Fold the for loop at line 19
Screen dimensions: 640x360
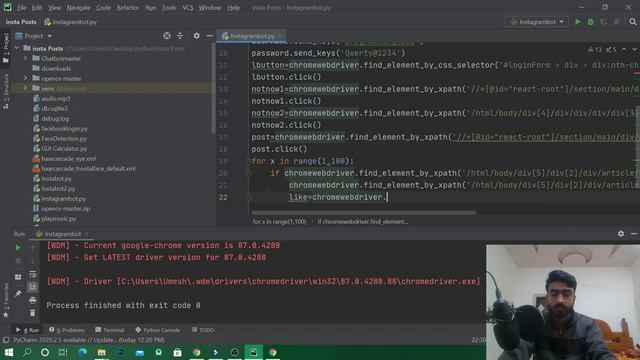pyautogui.click(x=248, y=161)
